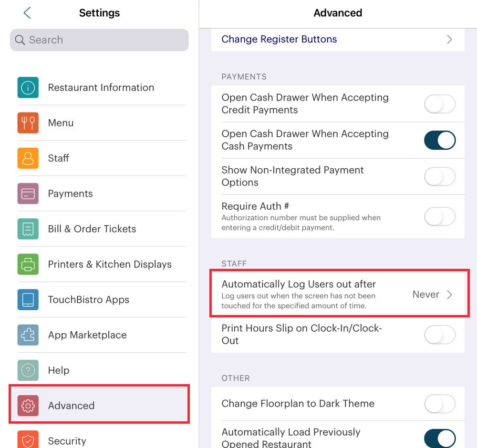
Task: Open the Help settings section
Action: [59, 370]
